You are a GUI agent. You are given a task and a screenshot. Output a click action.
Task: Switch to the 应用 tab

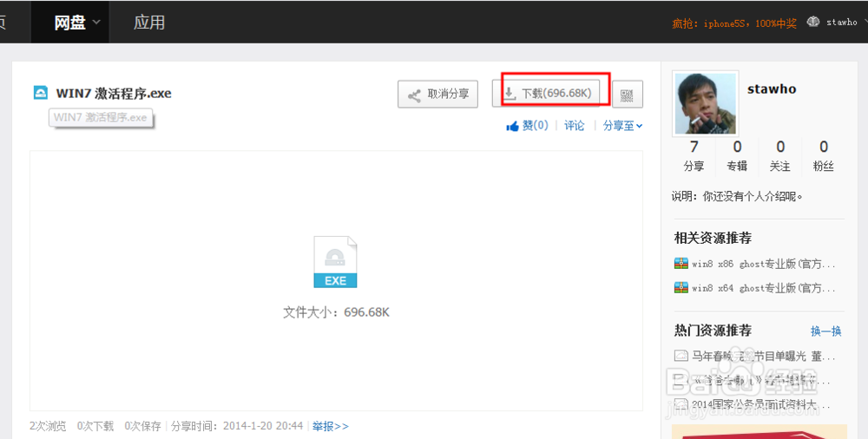click(x=149, y=23)
